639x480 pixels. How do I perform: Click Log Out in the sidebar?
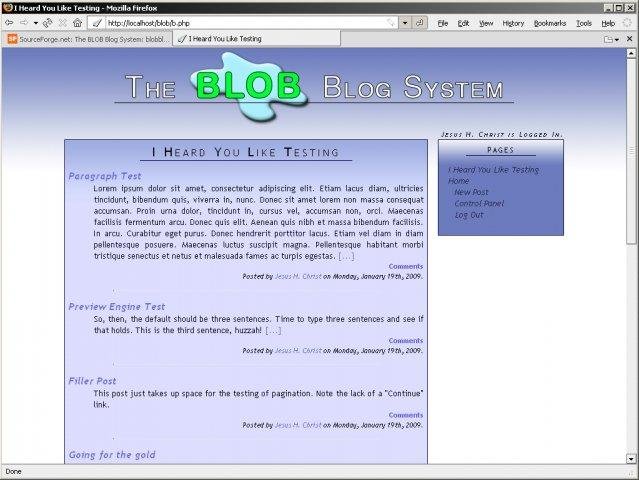[x=469, y=215]
